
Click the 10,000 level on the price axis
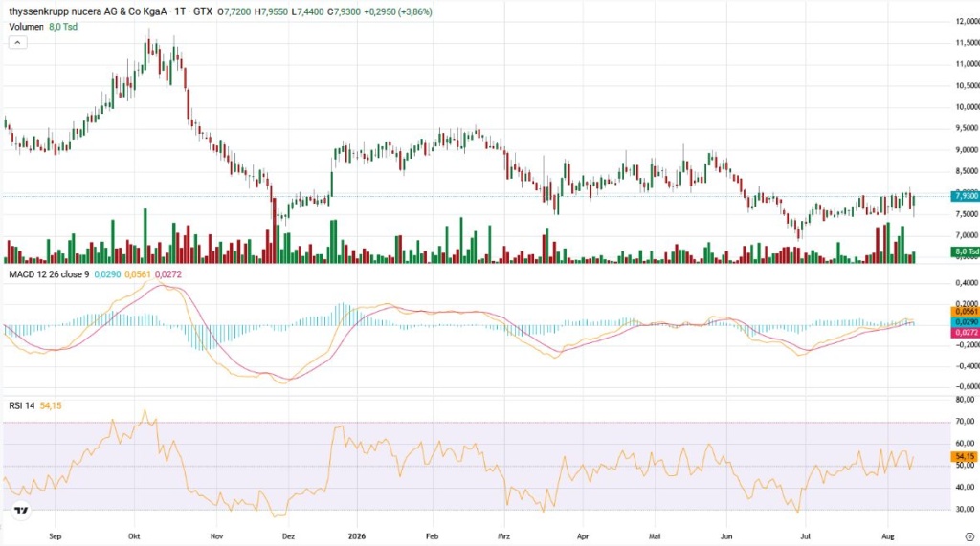click(967, 107)
